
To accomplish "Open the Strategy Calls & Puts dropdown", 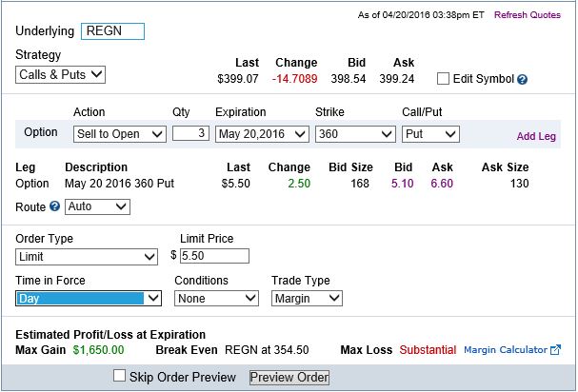I will point(60,75).
